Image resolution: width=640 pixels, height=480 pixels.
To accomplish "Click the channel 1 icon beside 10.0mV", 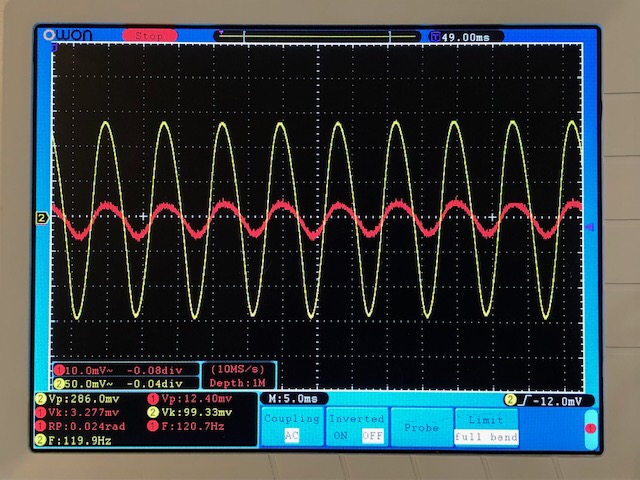I will [60, 370].
